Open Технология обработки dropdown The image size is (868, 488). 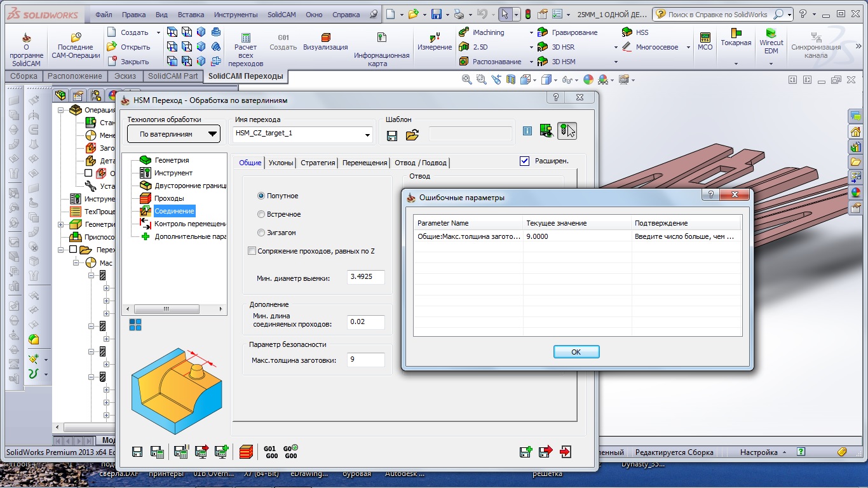click(174, 134)
